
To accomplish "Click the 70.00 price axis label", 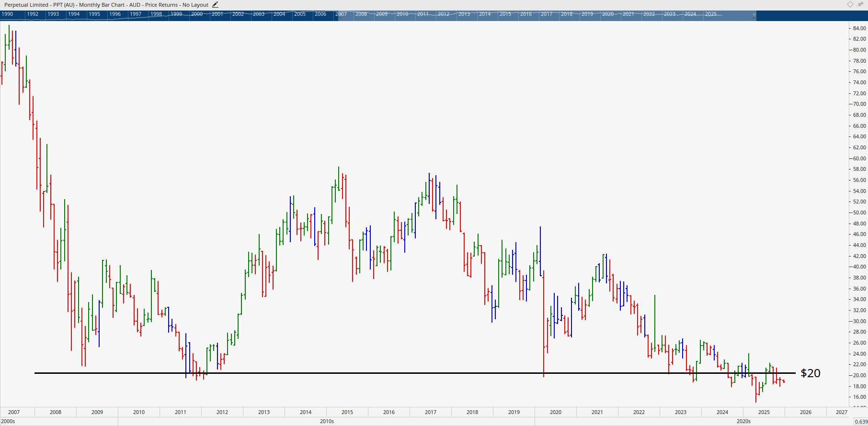I will [859, 104].
